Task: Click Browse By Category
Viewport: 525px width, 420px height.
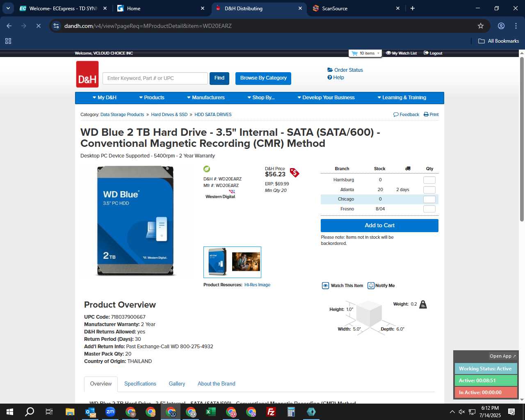Action: tap(263, 78)
